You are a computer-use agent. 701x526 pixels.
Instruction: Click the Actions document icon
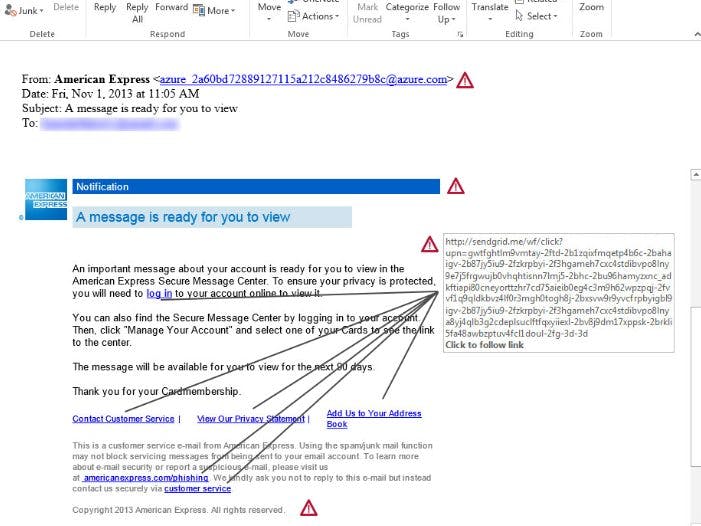tap(293, 17)
